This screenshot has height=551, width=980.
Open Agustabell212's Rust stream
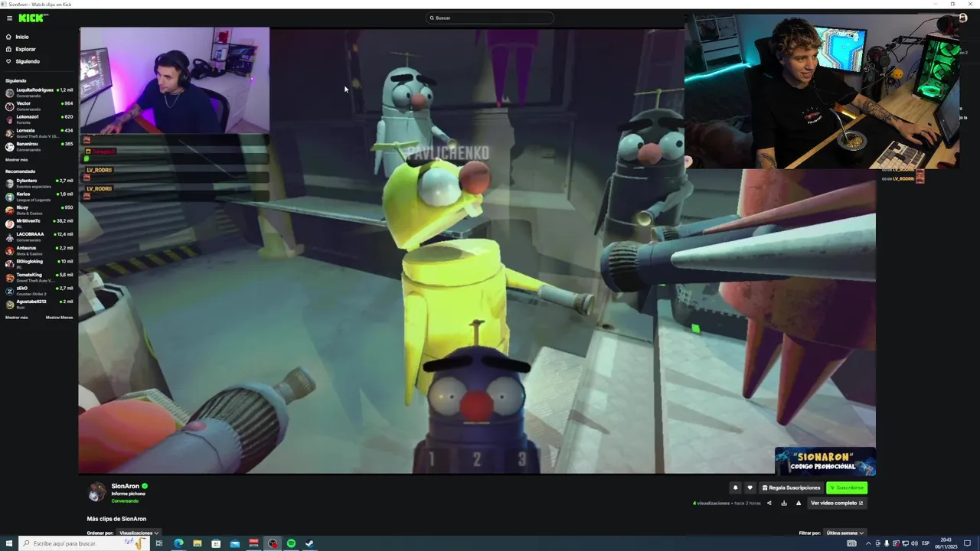(39, 304)
